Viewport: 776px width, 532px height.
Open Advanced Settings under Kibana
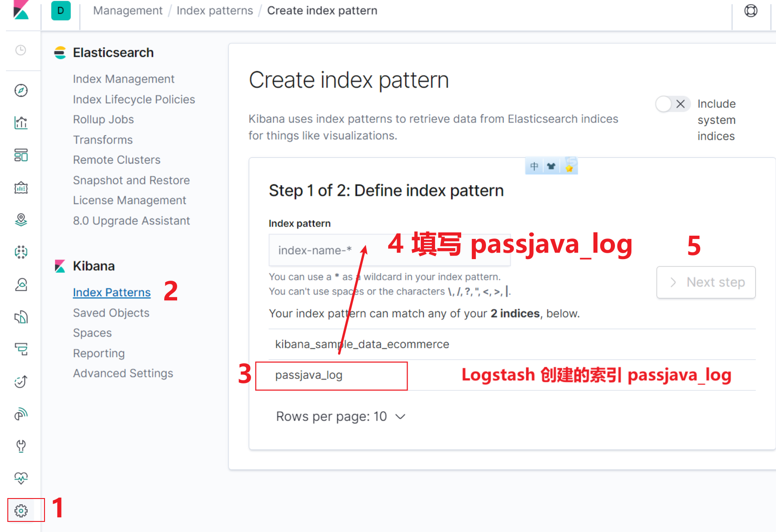point(123,373)
